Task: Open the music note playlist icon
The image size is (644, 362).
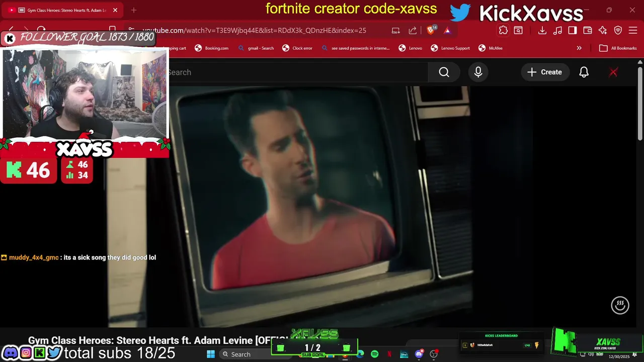Action: pos(557,30)
